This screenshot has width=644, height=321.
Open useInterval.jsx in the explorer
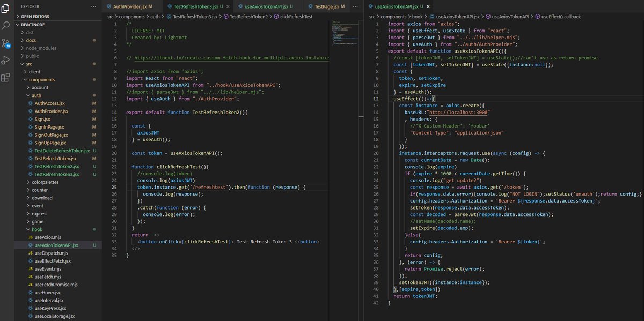[x=58, y=300]
